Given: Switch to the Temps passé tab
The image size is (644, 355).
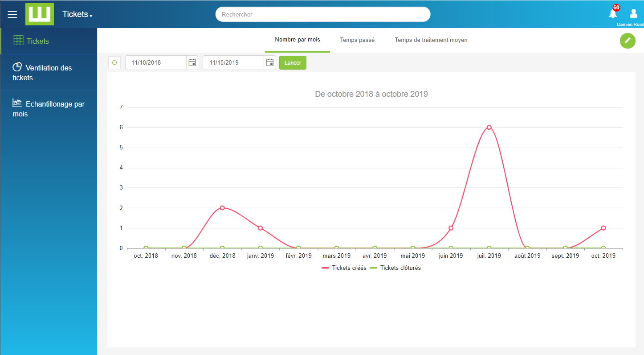Looking at the screenshot, I should (x=357, y=40).
